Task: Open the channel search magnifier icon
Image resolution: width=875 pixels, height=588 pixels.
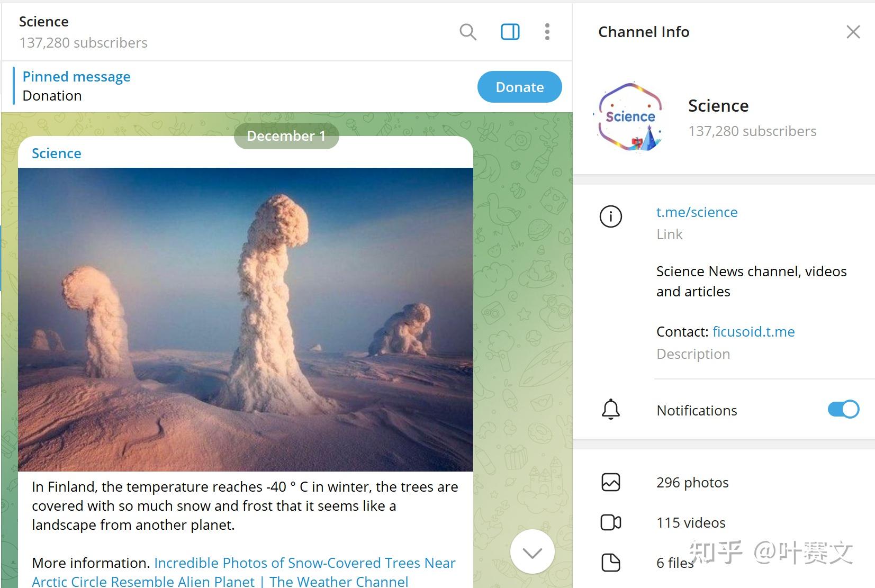Action: [468, 32]
